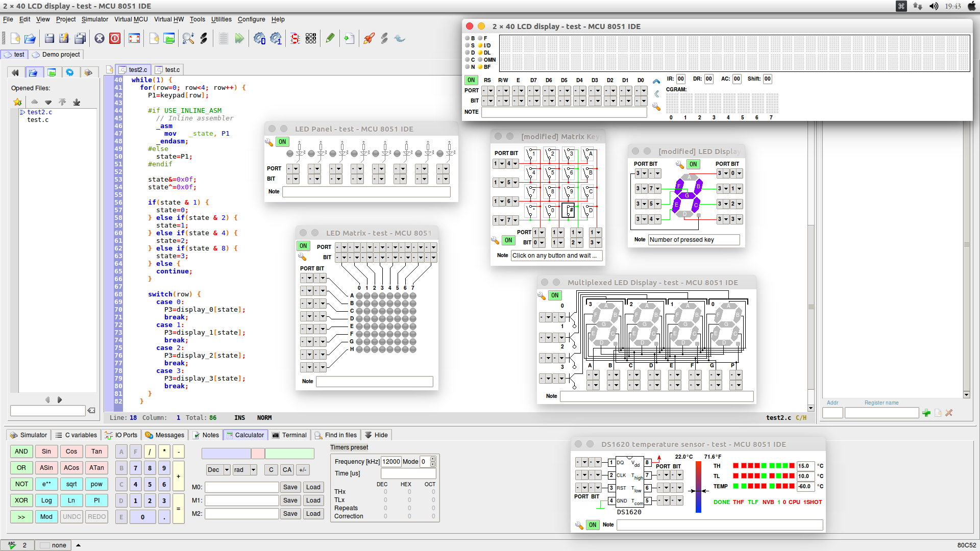The height and width of the screenshot is (551, 980).
Task: Click the green pencil toolbar icon
Action: pos(330,38)
